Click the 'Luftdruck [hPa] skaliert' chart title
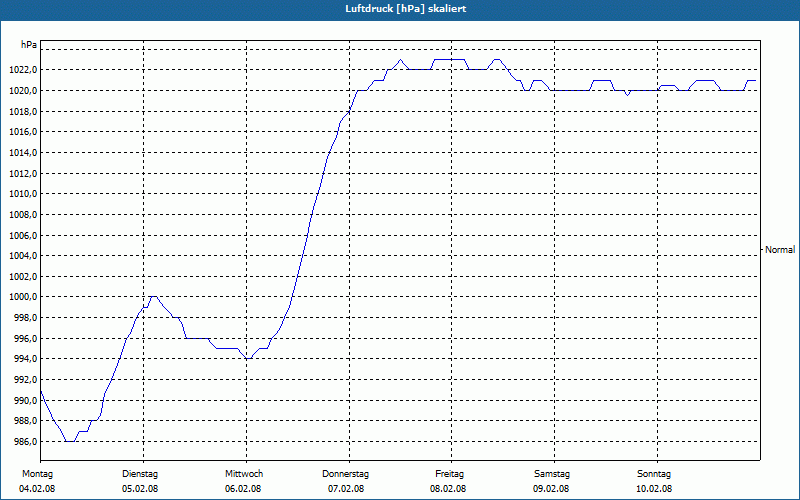The image size is (800, 500). pyautogui.click(x=406, y=9)
